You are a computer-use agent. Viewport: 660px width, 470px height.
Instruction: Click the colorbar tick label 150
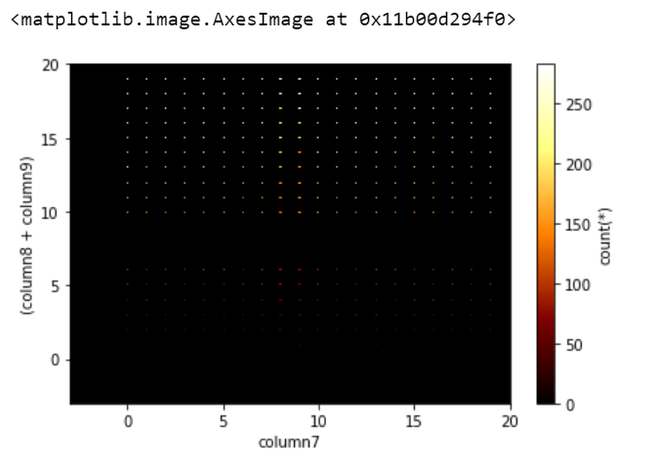(579, 225)
